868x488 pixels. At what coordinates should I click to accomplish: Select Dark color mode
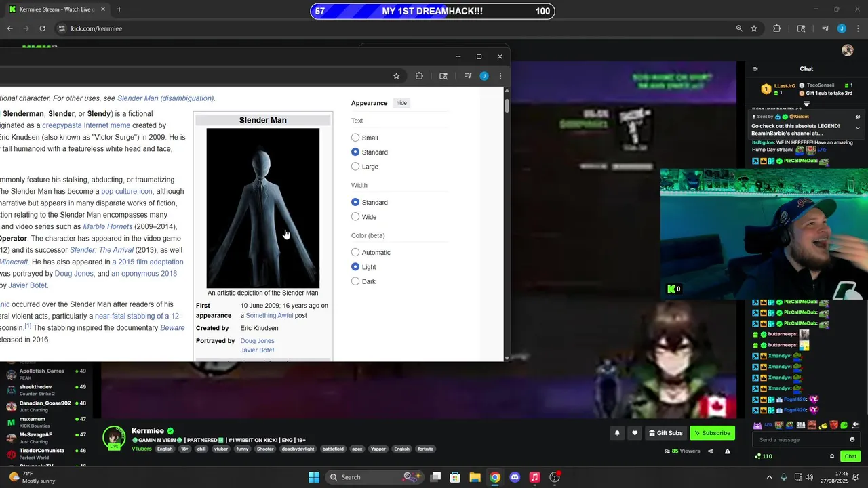coord(355,281)
